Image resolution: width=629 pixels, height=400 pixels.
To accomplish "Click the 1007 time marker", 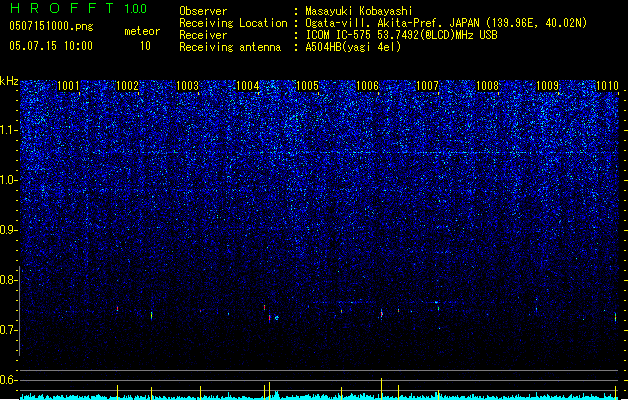I will pyautogui.click(x=428, y=86).
